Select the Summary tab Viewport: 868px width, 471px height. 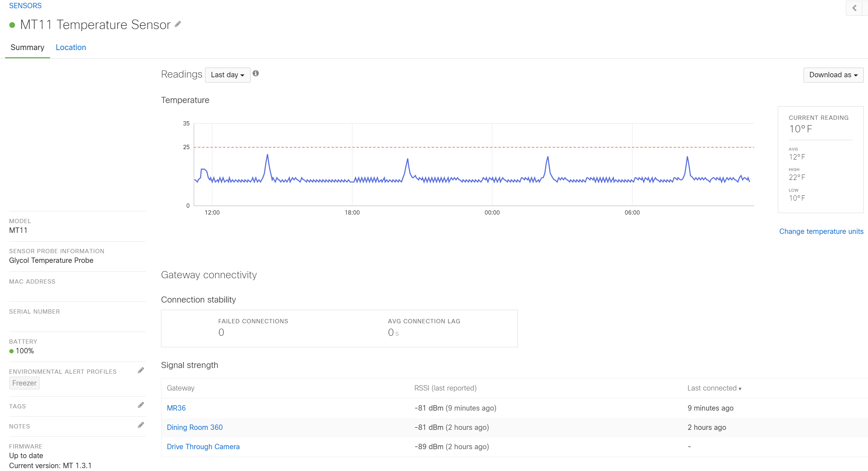pos(27,47)
